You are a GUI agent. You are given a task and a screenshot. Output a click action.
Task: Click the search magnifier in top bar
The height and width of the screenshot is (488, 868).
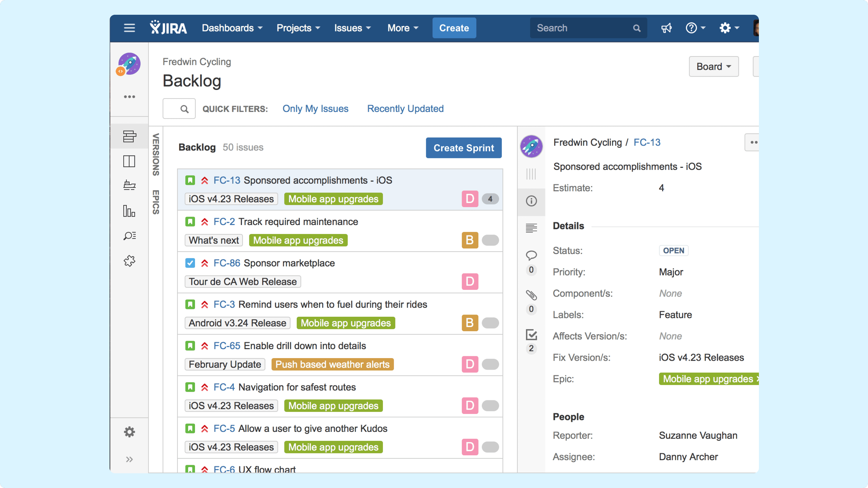click(637, 28)
